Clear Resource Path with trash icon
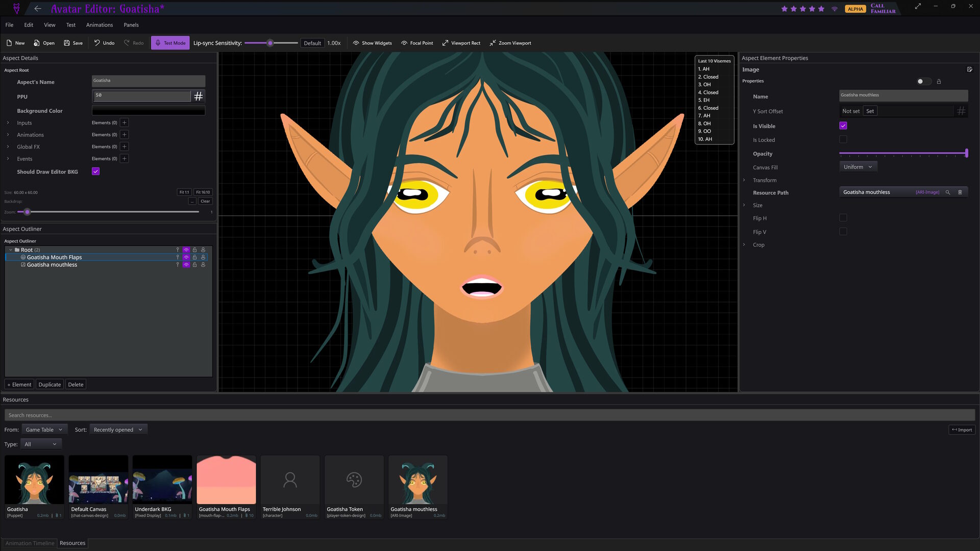This screenshot has height=551, width=980. [x=960, y=192]
